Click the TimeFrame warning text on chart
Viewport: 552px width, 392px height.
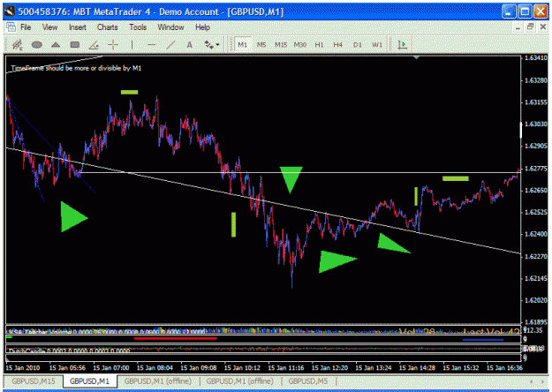point(76,68)
